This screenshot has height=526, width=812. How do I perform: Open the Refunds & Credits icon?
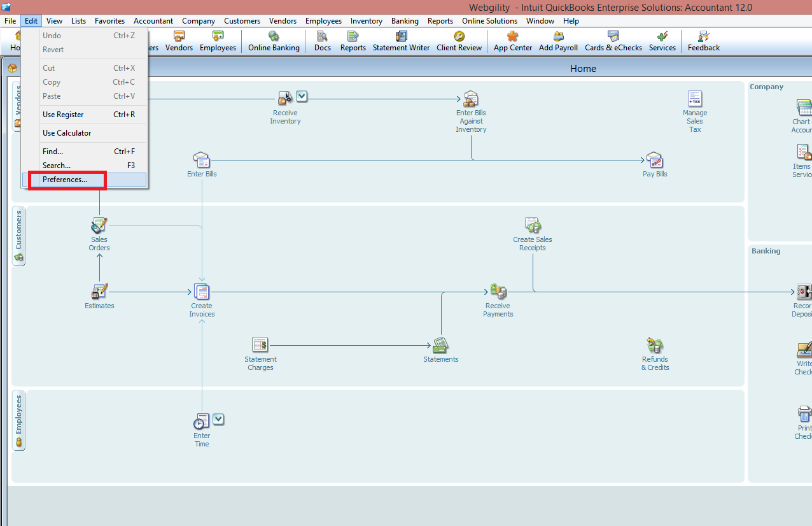tap(655, 345)
